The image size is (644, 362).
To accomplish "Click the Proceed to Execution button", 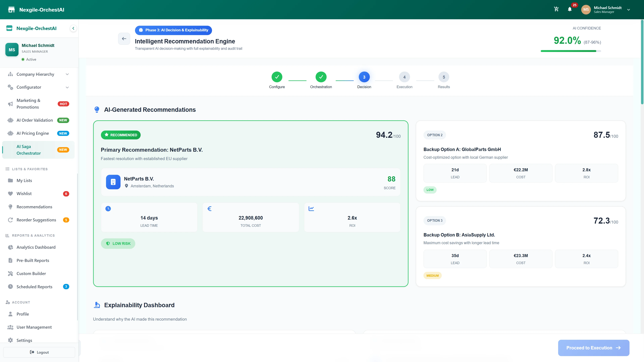I will (x=594, y=348).
